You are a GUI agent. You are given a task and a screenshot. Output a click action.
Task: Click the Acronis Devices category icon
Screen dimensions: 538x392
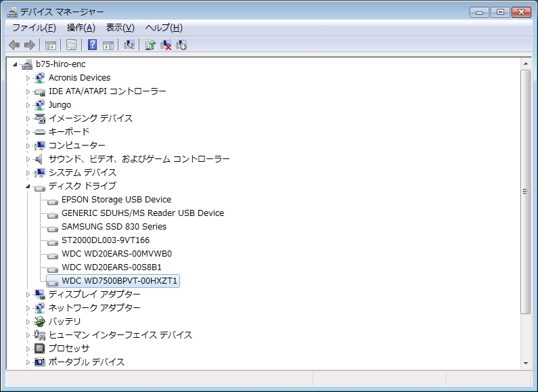40,78
